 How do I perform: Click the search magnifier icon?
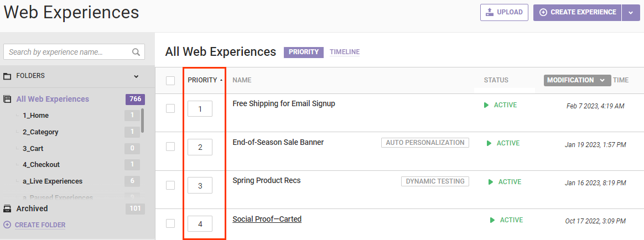(x=136, y=53)
